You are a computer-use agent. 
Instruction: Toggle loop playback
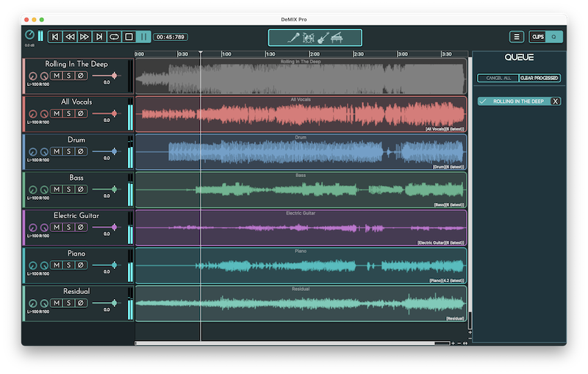pyautogui.click(x=114, y=37)
